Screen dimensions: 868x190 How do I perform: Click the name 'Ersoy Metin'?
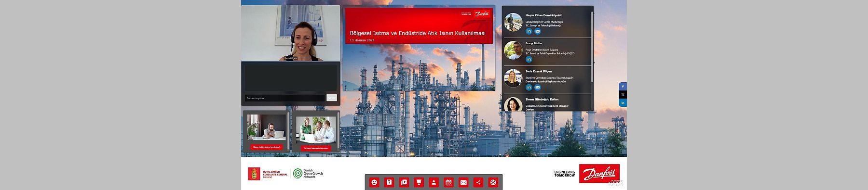pos(533,43)
